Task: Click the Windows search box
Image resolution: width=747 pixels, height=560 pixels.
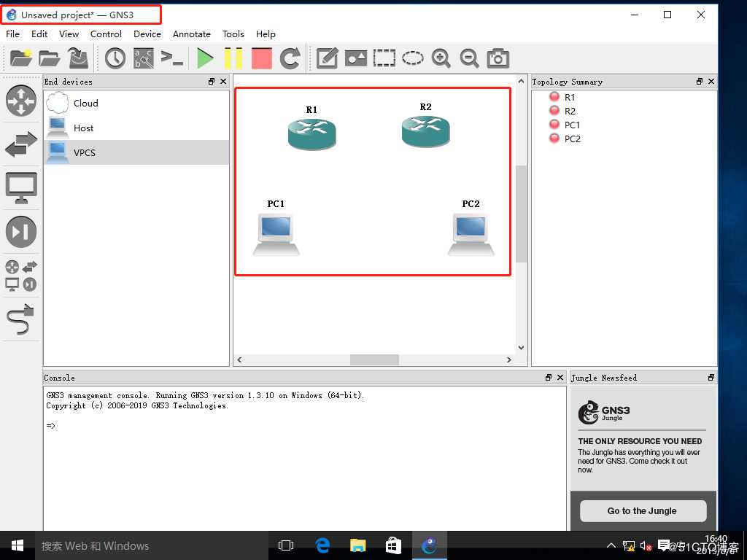Action: tap(152, 545)
